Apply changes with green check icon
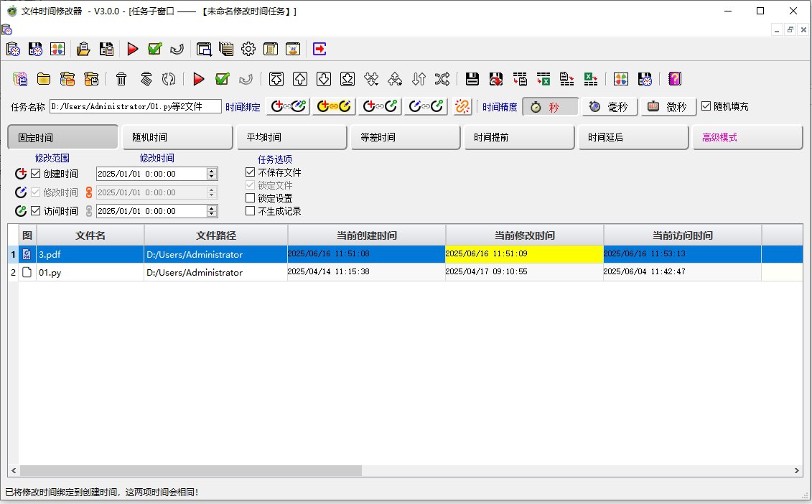The width and height of the screenshot is (812, 504). 223,79
